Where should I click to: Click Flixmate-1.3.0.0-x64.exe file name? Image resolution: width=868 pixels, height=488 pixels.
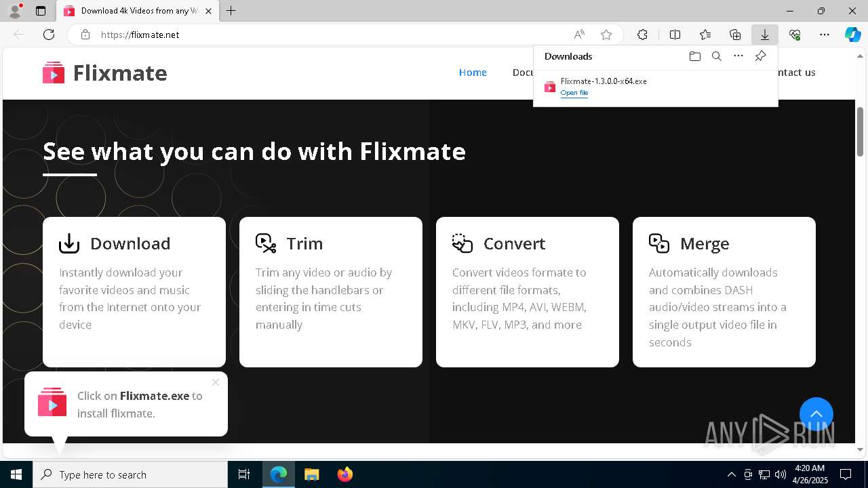(604, 81)
